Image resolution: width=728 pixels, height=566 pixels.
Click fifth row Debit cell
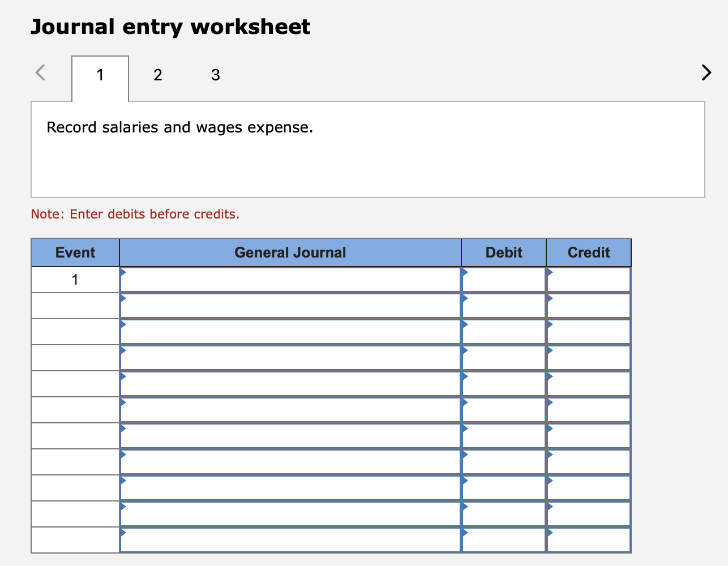tap(504, 384)
